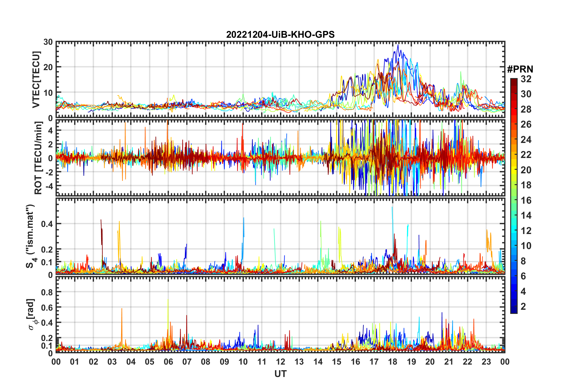The width and height of the screenshot is (561, 392).
Task: Click the S4 axis tick 0.2
Action: click(x=47, y=250)
